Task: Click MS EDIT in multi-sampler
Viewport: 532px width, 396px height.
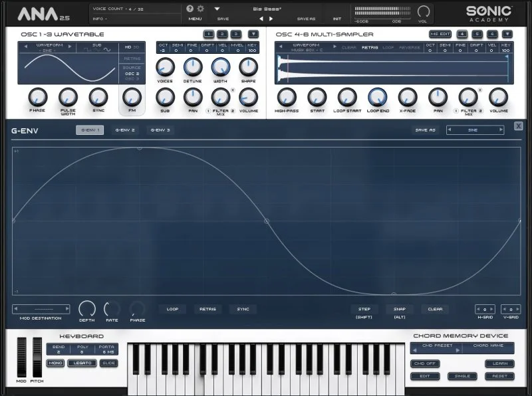Action: coord(440,34)
